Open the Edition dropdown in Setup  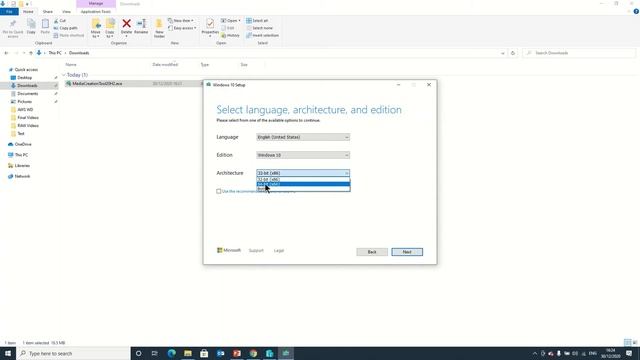point(303,155)
